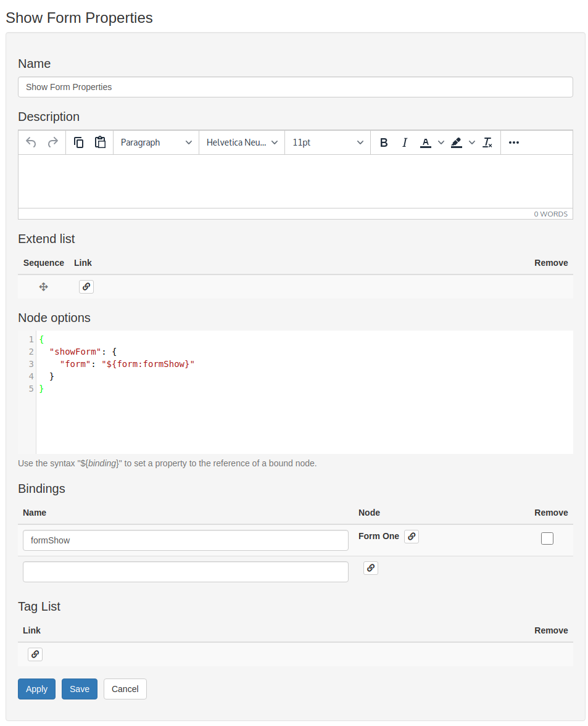This screenshot has height=726, width=588.
Task: Expand the highlight color options arrow
Action: point(472,142)
